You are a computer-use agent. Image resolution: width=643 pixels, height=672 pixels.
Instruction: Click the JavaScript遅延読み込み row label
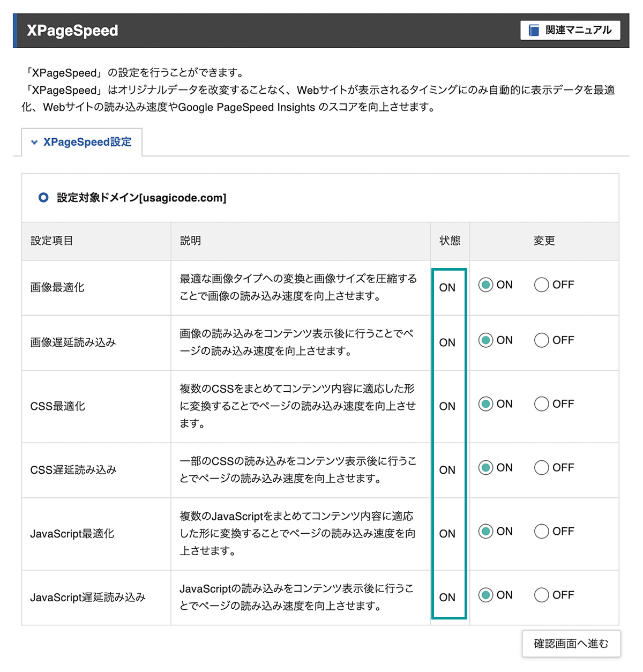tap(88, 597)
